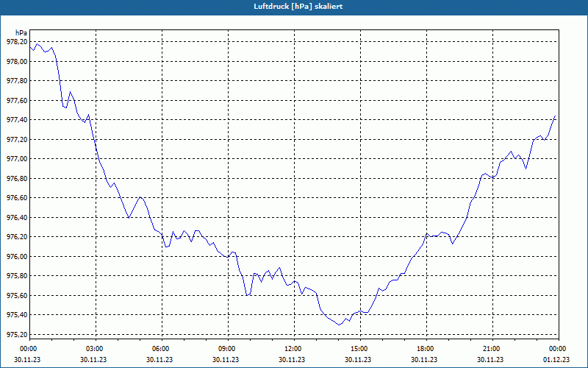Select the 977,80 axis value
Image resolution: width=588 pixels, height=368 pixels.
point(17,81)
